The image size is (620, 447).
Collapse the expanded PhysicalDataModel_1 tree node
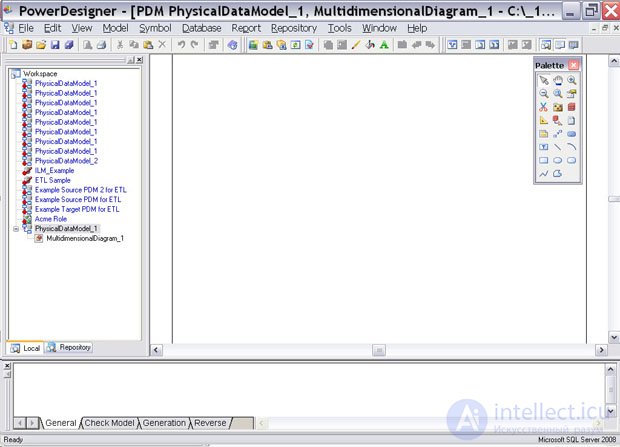(x=16, y=229)
